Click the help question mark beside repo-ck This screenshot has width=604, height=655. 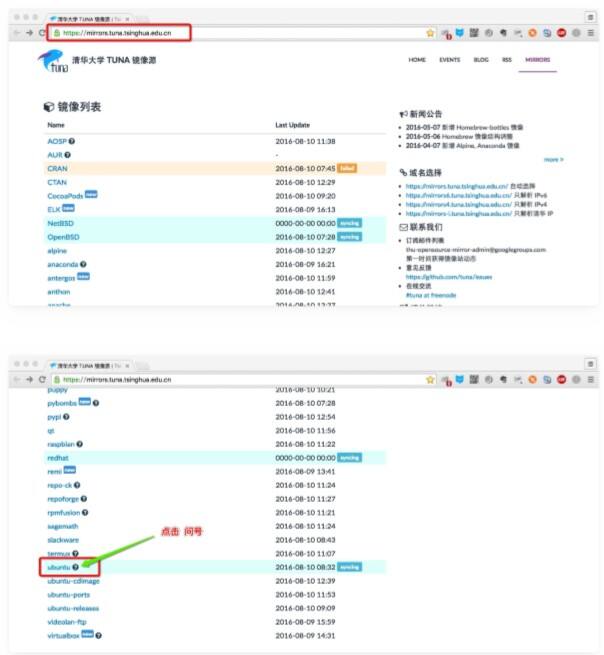tap(77, 485)
